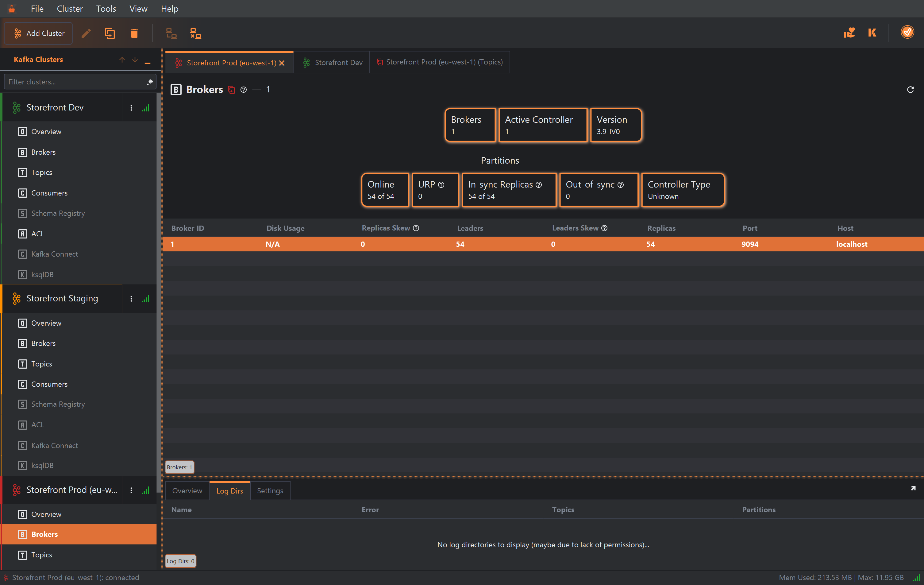Select the broker row with host localhost

tap(543, 244)
